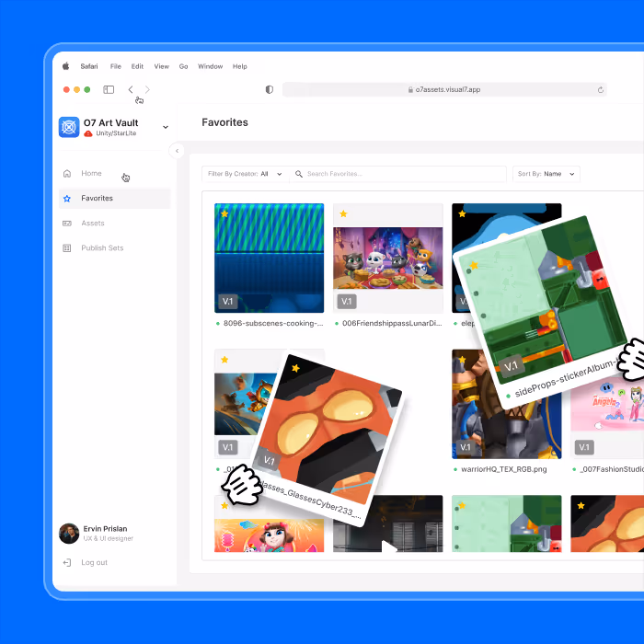This screenshot has width=644, height=644.
Task: Open the Home page link
Action: click(x=91, y=173)
